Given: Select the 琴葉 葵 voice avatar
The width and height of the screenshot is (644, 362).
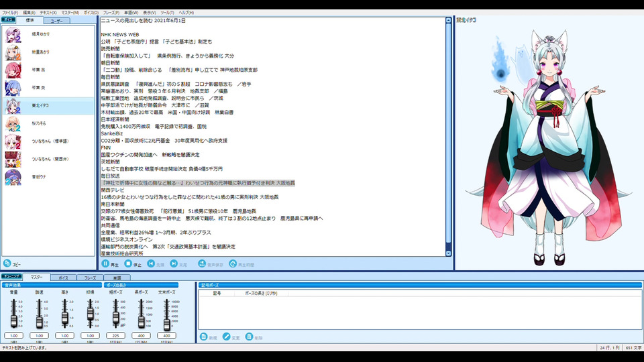Looking at the screenshot, I should tap(13, 88).
